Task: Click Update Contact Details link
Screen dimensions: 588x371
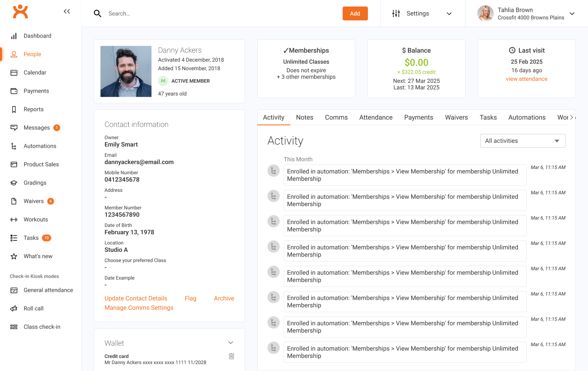Action: click(136, 298)
